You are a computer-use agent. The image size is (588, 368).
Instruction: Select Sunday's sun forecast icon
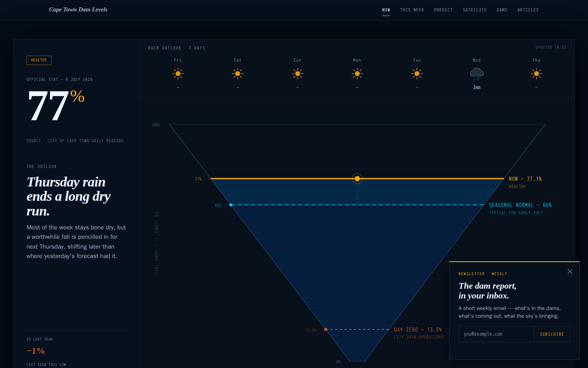click(x=298, y=74)
